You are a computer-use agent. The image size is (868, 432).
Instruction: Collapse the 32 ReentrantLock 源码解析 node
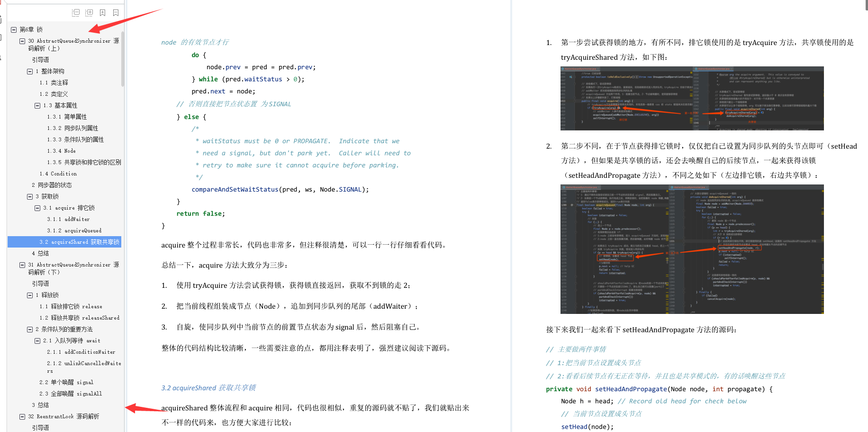click(x=22, y=416)
